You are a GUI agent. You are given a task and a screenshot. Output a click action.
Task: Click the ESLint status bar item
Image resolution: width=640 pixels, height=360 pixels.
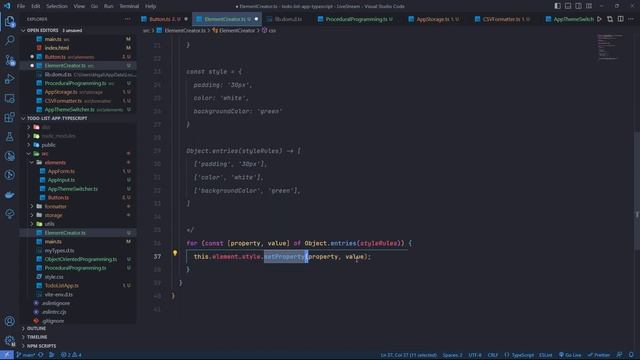546,355
